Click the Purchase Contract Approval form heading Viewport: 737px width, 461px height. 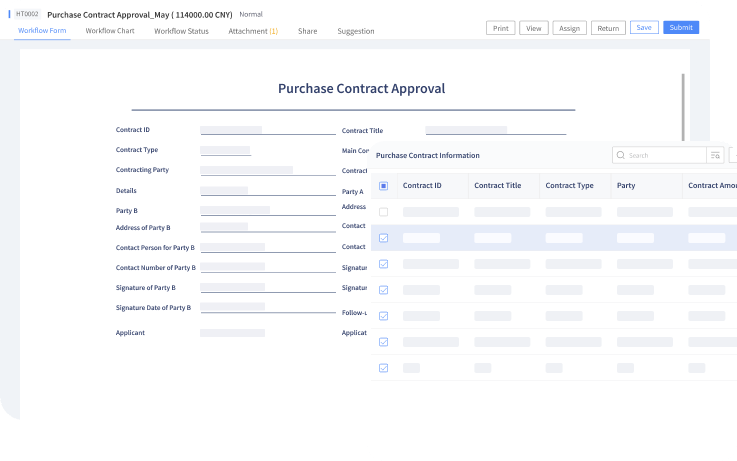[361, 89]
